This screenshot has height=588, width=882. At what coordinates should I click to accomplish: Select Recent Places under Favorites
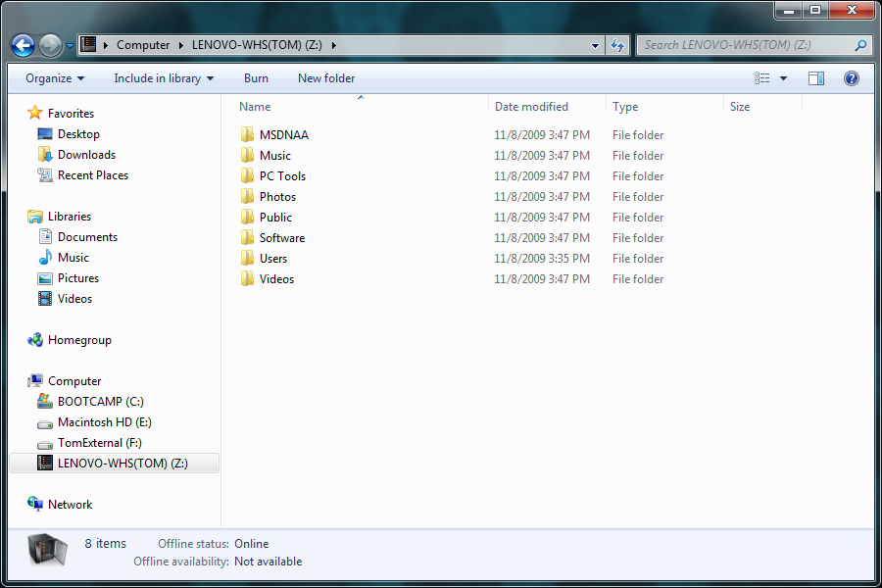(92, 175)
